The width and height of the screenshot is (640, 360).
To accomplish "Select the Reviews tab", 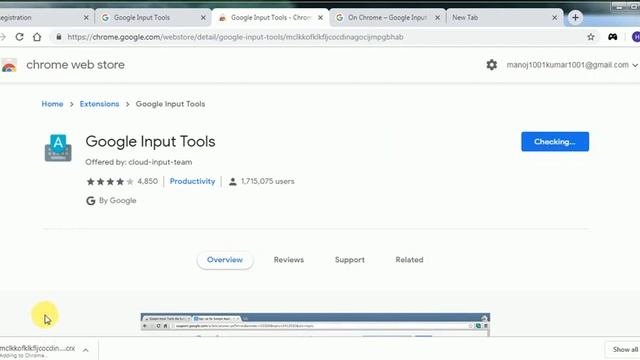I will (289, 260).
